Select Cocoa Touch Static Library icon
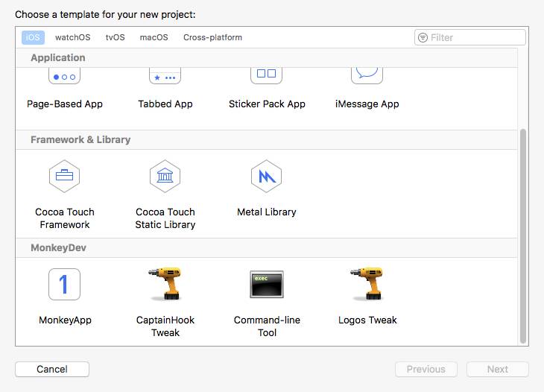544x392 pixels. (x=165, y=176)
